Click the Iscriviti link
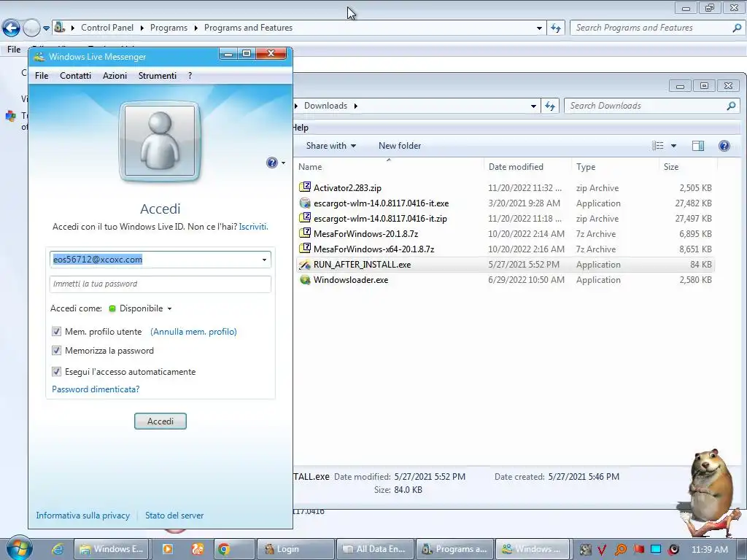The width and height of the screenshot is (747, 560). coord(253,227)
